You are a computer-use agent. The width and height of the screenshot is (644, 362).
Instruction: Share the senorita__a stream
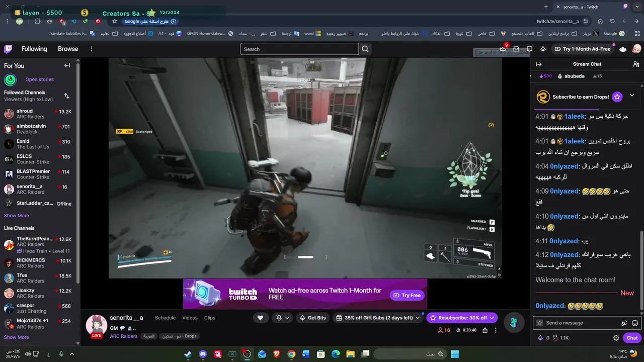(485, 330)
